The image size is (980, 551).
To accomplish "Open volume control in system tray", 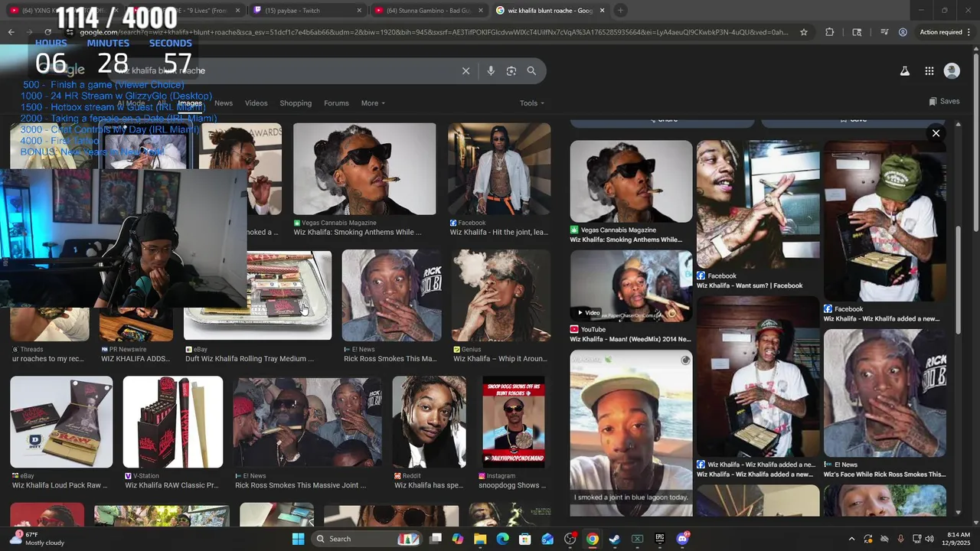I will click(929, 539).
